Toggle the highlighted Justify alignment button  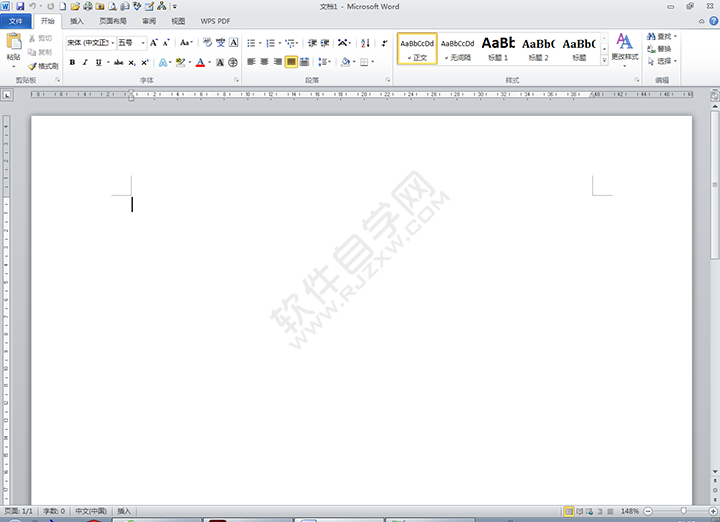point(291,62)
